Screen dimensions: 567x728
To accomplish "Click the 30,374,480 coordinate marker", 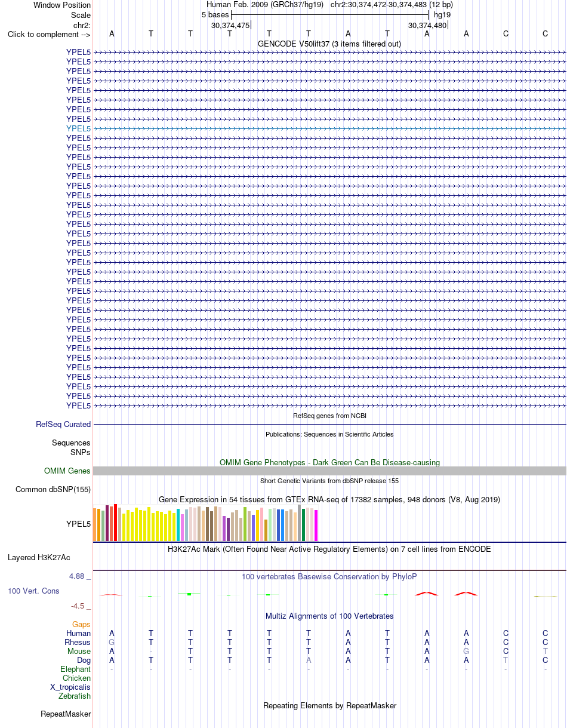I will point(427,25).
